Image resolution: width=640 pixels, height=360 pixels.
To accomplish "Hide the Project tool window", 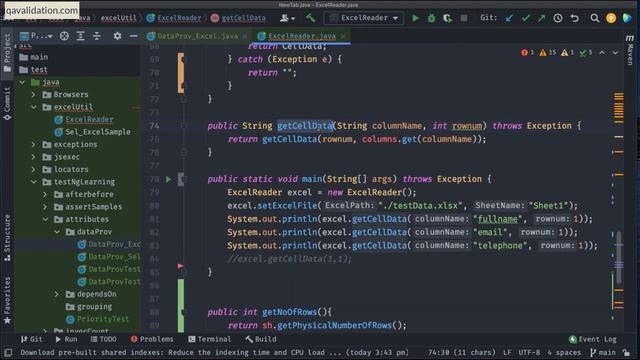I will pyautogui.click(x=133, y=36).
